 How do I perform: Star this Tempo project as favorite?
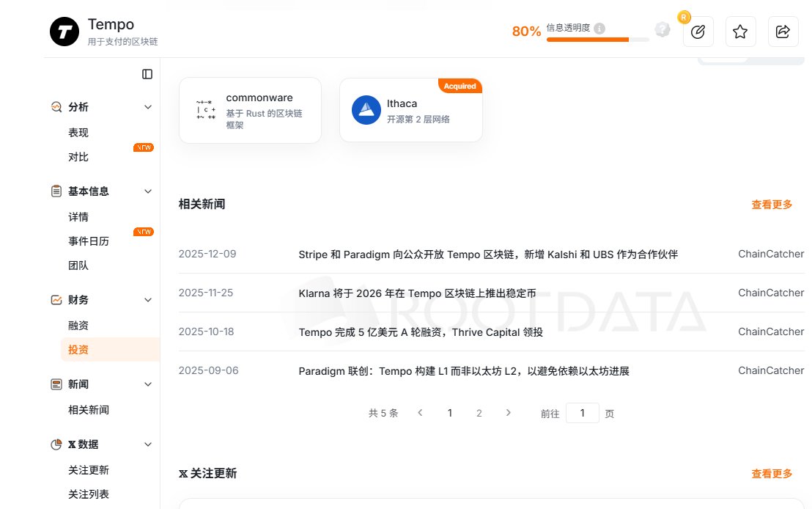740,32
